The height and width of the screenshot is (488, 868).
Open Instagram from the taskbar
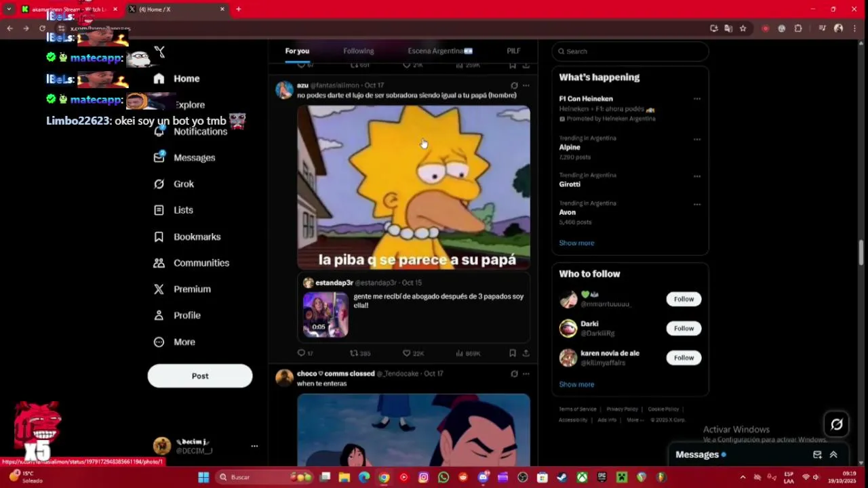pyautogui.click(x=424, y=477)
